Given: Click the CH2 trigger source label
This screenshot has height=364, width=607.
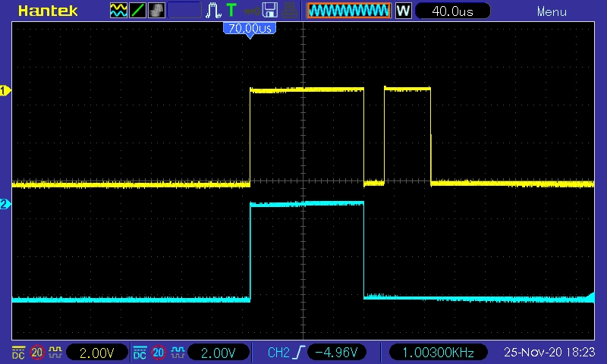Looking at the screenshot, I should (278, 353).
